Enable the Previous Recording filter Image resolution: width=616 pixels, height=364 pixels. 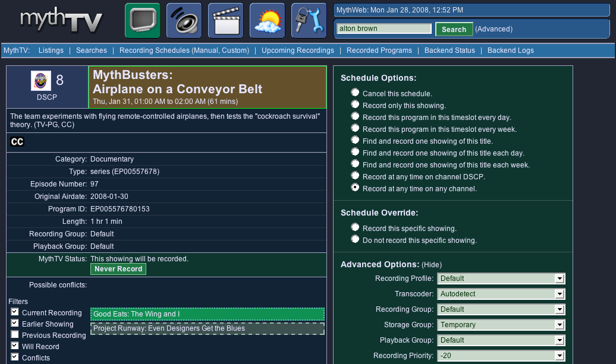15,335
